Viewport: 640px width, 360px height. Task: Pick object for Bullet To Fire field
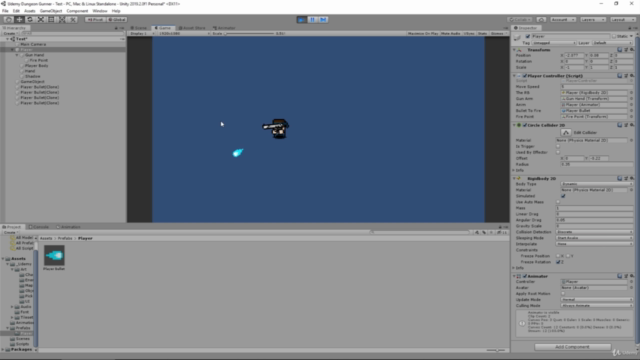tap(631, 111)
